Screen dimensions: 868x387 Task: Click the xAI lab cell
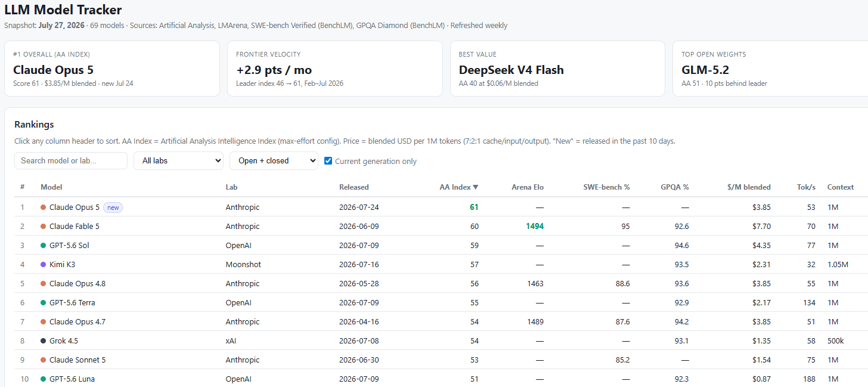231,340
